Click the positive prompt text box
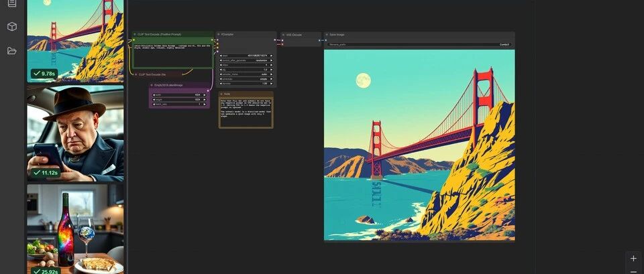 tap(172, 55)
